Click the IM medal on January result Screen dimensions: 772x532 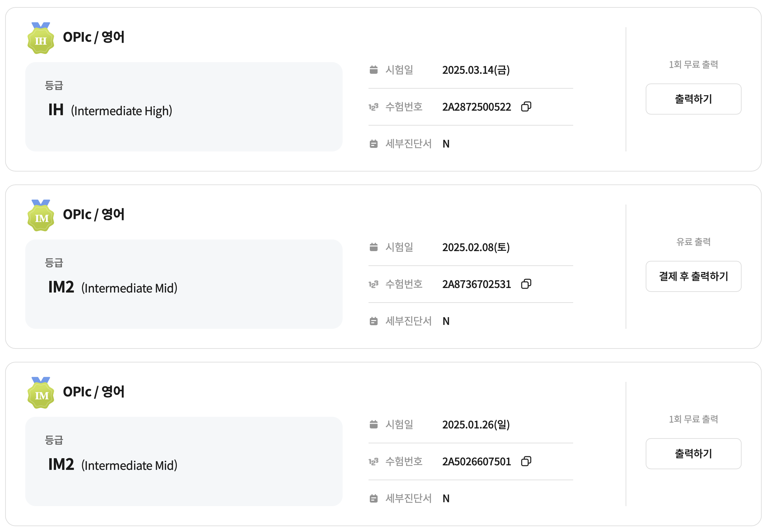pos(41,393)
